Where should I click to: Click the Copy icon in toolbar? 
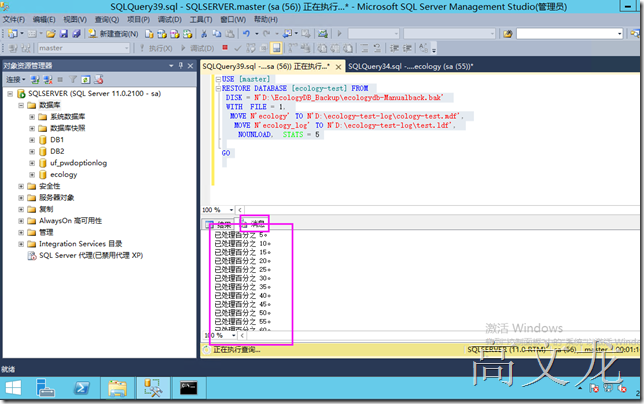(x=217, y=34)
